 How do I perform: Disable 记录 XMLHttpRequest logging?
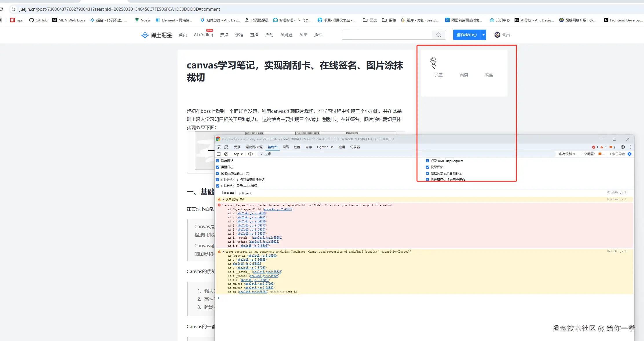point(428,161)
